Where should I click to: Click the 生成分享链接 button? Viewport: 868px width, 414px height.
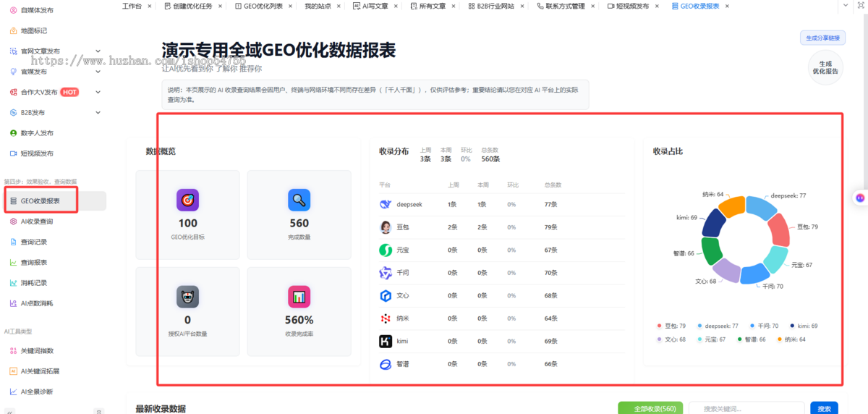coord(822,38)
